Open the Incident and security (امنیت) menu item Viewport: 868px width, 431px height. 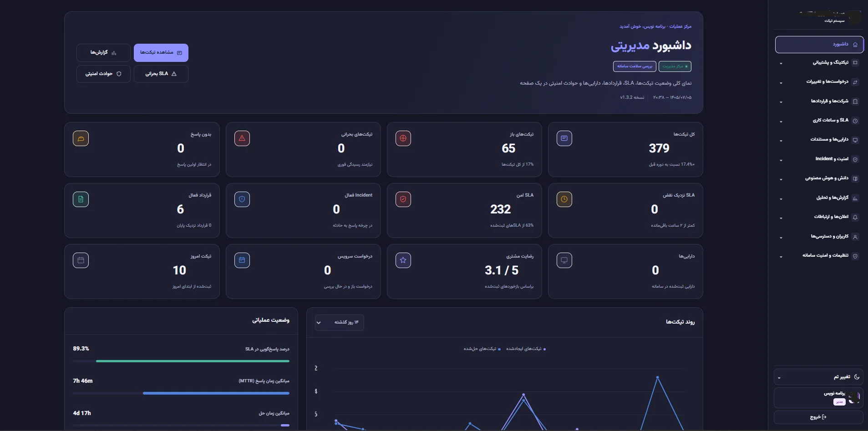click(x=819, y=159)
